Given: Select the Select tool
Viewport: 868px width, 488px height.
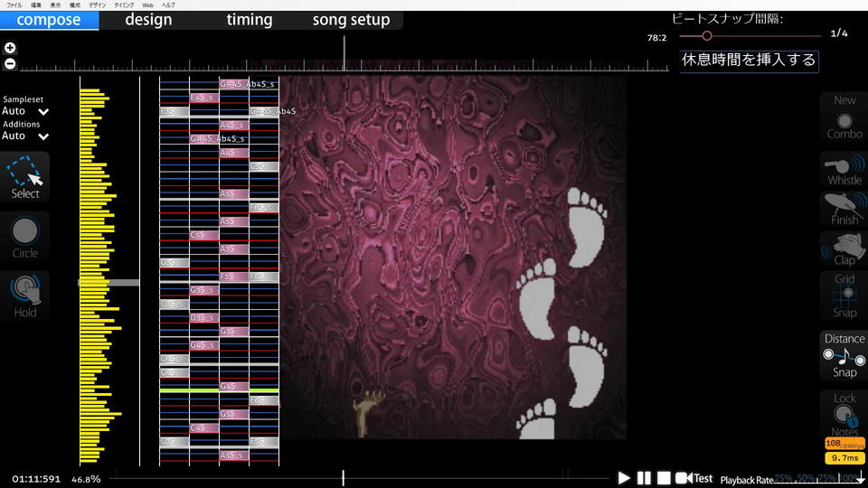Looking at the screenshot, I should 25,177.
